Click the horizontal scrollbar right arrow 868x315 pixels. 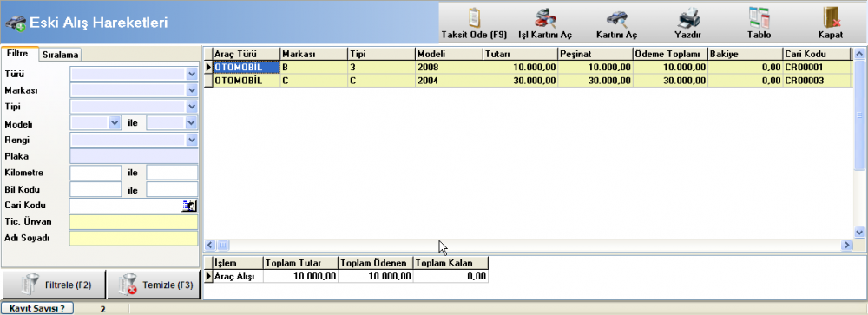[x=845, y=245]
